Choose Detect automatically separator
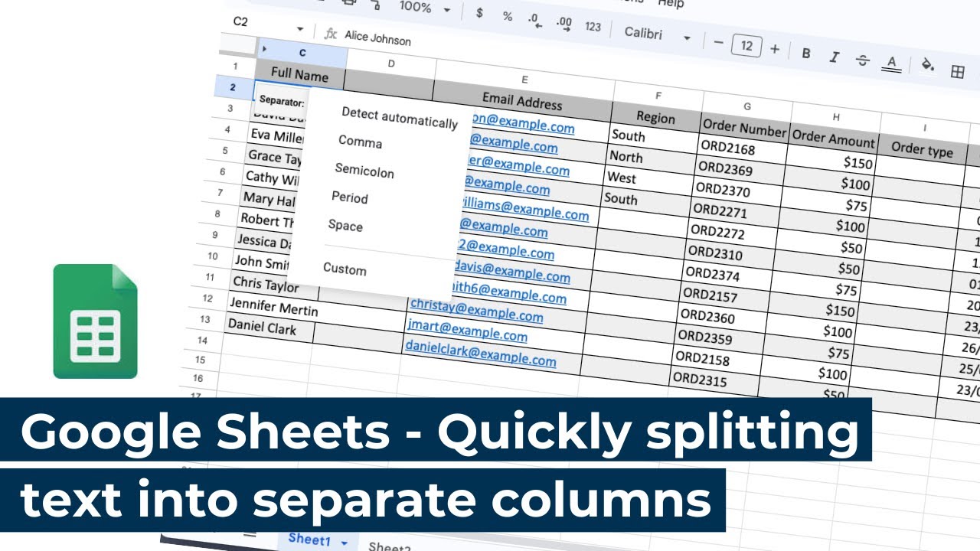The image size is (980, 551). click(x=400, y=118)
